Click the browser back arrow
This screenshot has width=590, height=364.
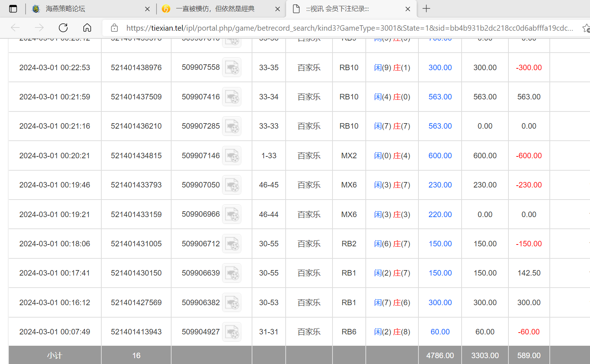tap(15, 28)
